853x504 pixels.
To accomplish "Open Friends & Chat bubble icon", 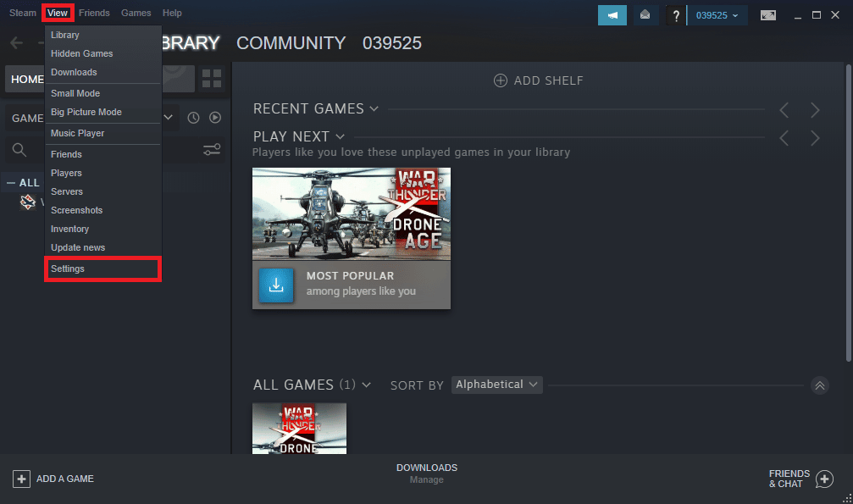I will coord(824,479).
